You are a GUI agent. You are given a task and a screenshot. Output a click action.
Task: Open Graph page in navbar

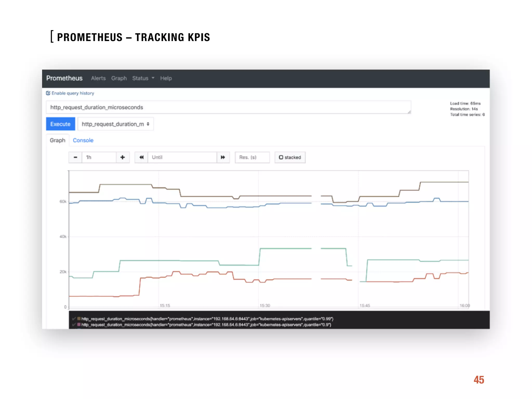click(119, 78)
